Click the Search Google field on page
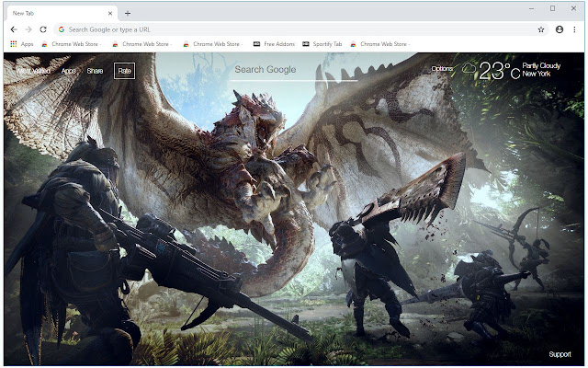588x368 pixels. point(293,70)
